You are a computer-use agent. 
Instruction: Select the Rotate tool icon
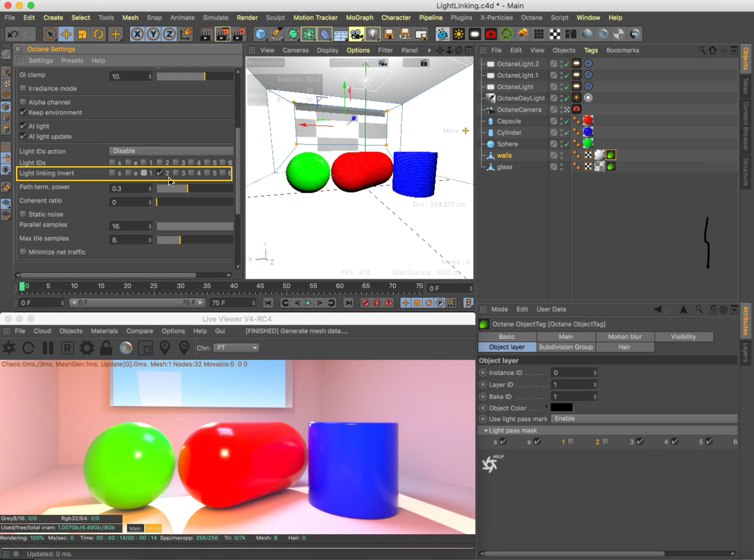pos(98,34)
